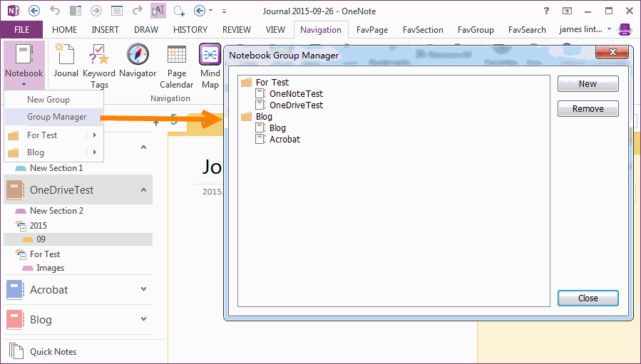The image size is (641, 364).
Task: Switch to the REVIEW ribbon tab
Action: click(x=236, y=30)
